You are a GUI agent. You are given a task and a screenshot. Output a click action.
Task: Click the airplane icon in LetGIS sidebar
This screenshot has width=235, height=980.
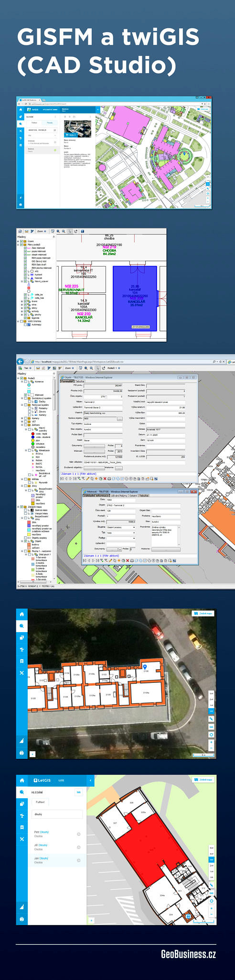(22, 815)
